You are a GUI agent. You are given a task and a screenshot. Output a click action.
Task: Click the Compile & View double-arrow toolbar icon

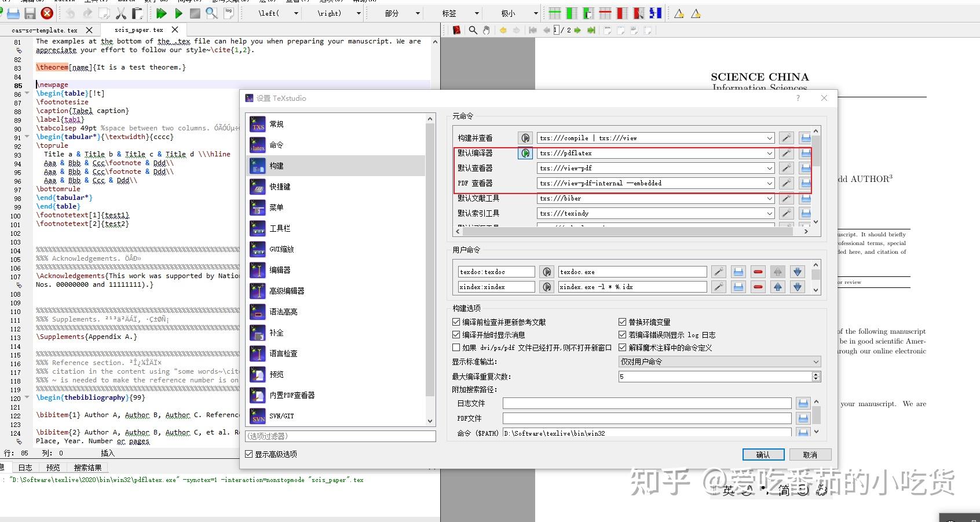pyautogui.click(x=162, y=13)
